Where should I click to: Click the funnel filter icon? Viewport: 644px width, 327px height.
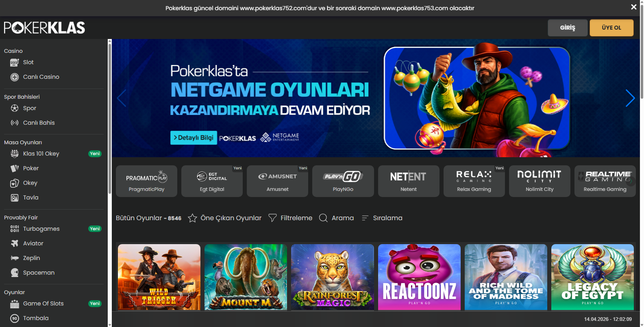272,218
